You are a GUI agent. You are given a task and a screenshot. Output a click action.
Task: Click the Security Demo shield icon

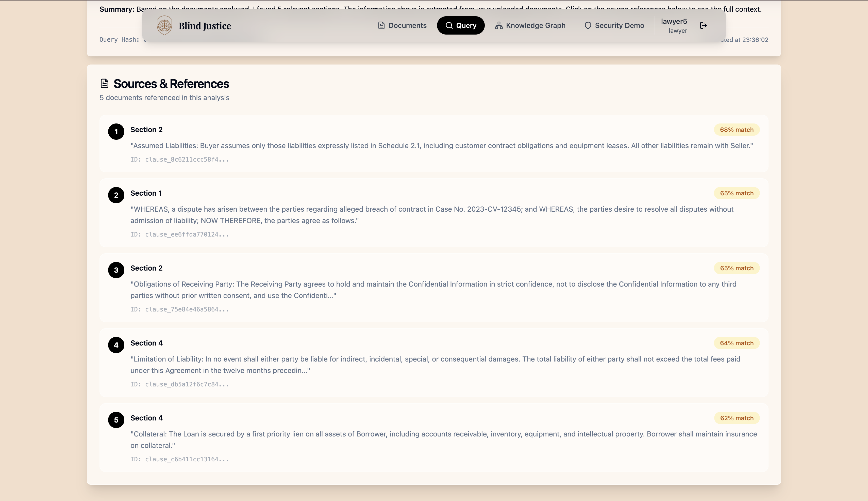point(588,25)
